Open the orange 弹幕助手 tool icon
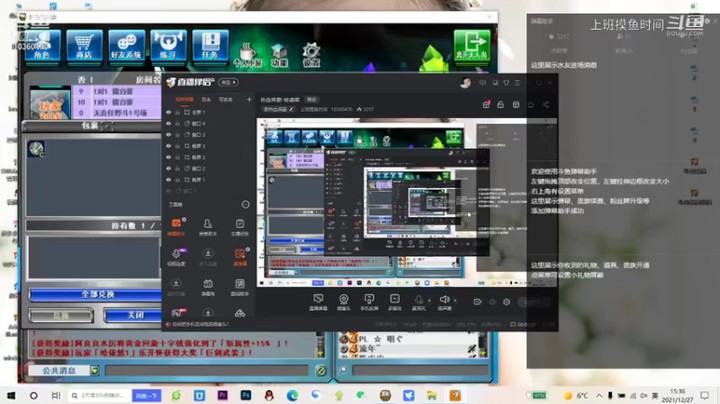 [x=177, y=227]
